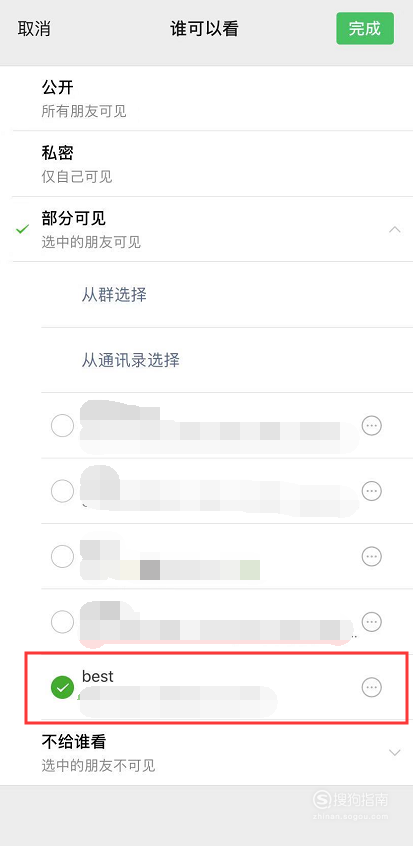Tap the green 完成 button
This screenshot has height=846, width=413.
(365, 29)
